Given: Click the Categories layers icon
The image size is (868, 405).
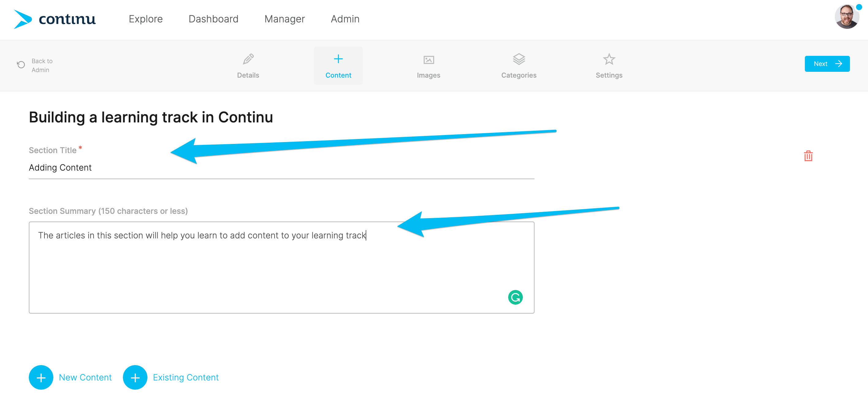Looking at the screenshot, I should point(519,59).
